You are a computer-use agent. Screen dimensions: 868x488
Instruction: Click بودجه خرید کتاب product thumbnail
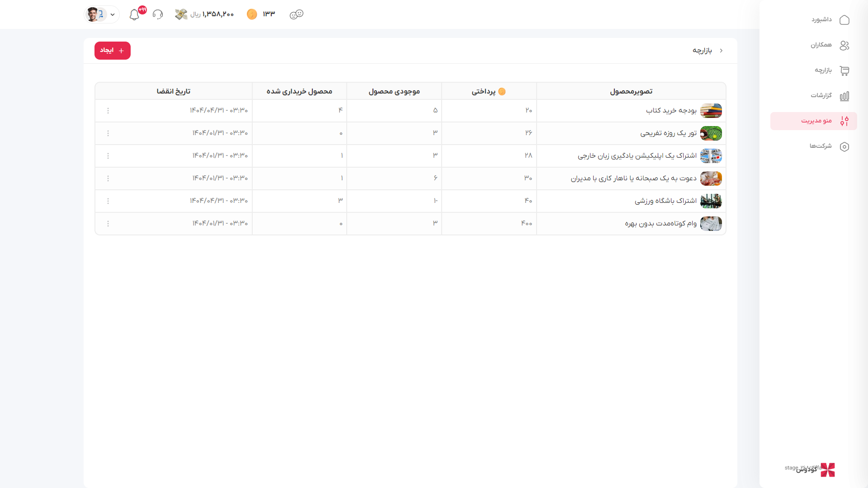click(711, 111)
